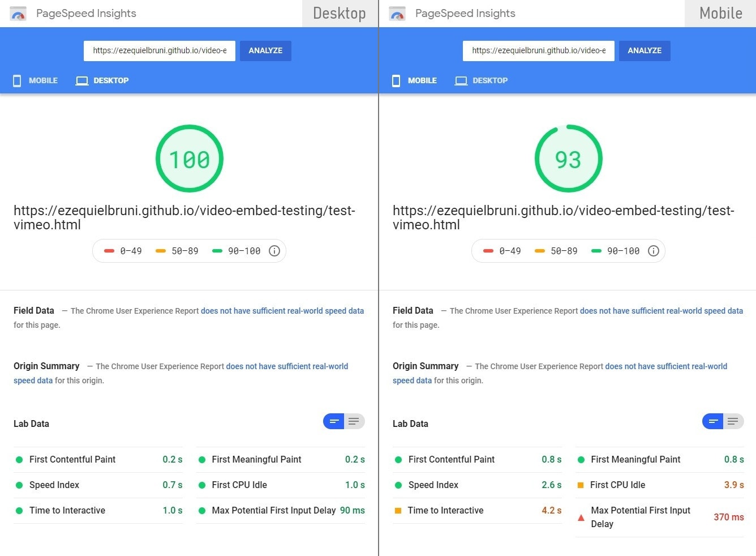The height and width of the screenshot is (556, 756).
Task: Click the PageSpeed Insights logo in Mobile panel
Action: pyautogui.click(x=397, y=14)
